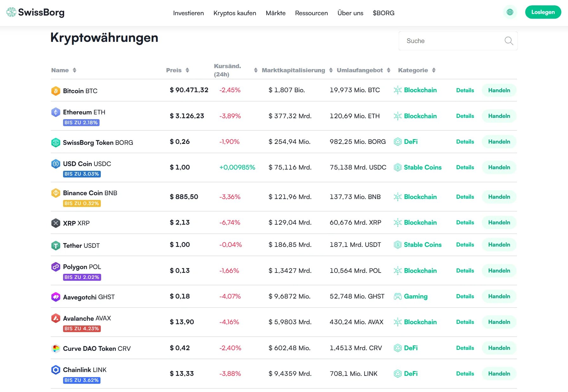Click the $ 377,32 Mrd. market cap
Screen dimensions: 568x392
[290, 116]
